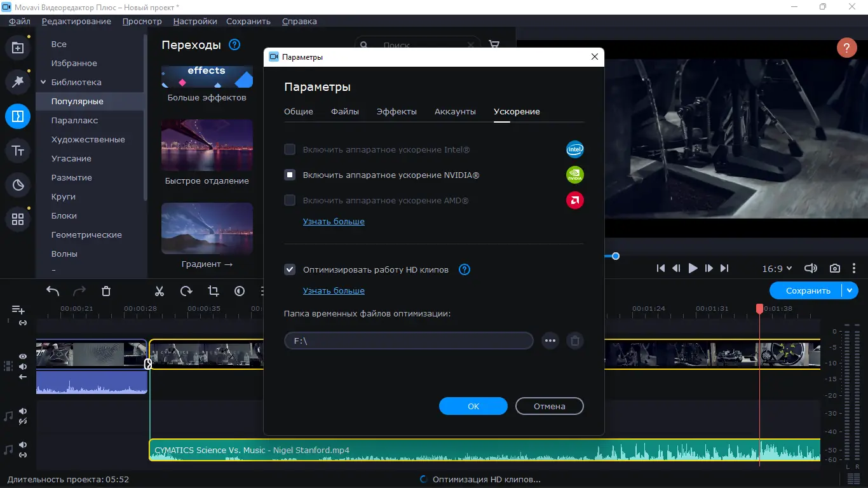Undo the last timeline action
This screenshot has height=488, width=868.
click(x=53, y=291)
